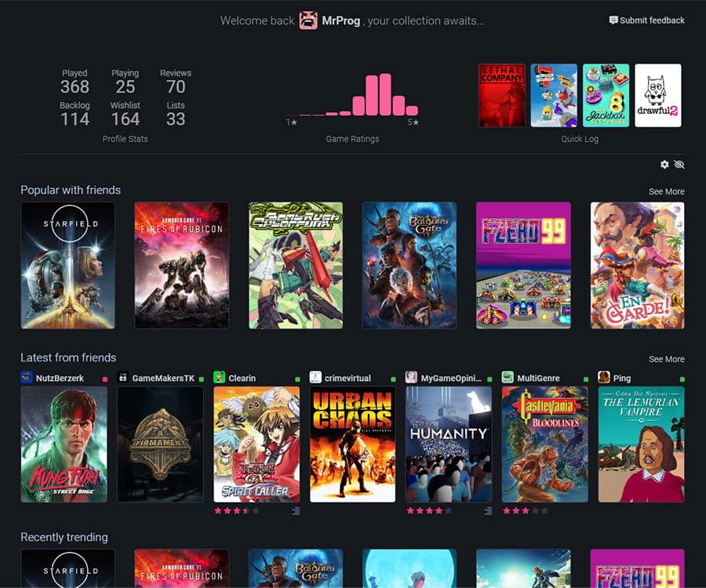Viewport: 706px width, 588px height.
Task: Open See More for Popular with friends
Action: pos(666,191)
